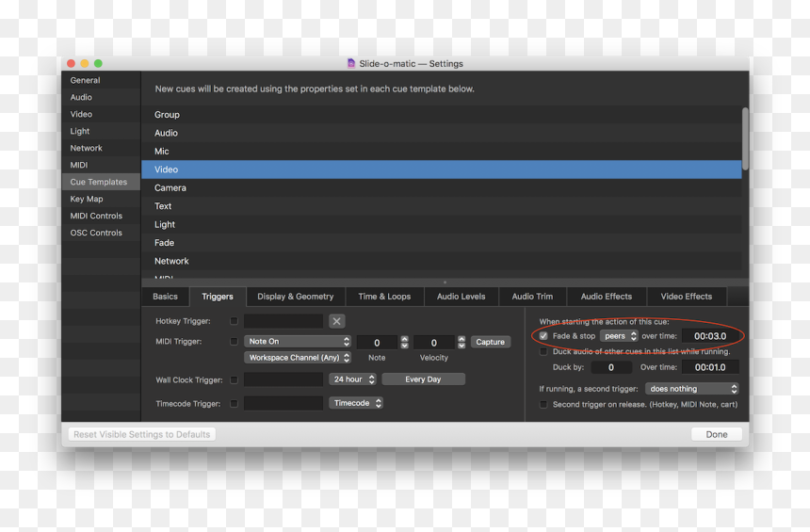Select the Light cue template row
The image size is (810, 532).
(x=442, y=225)
